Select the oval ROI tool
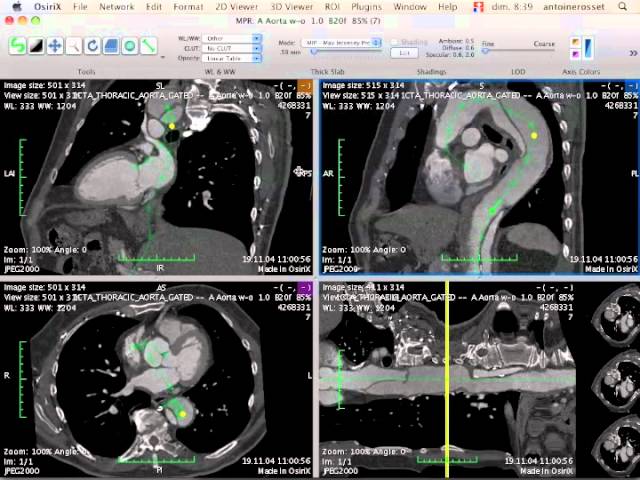640x480 pixels. click(130, 46)
